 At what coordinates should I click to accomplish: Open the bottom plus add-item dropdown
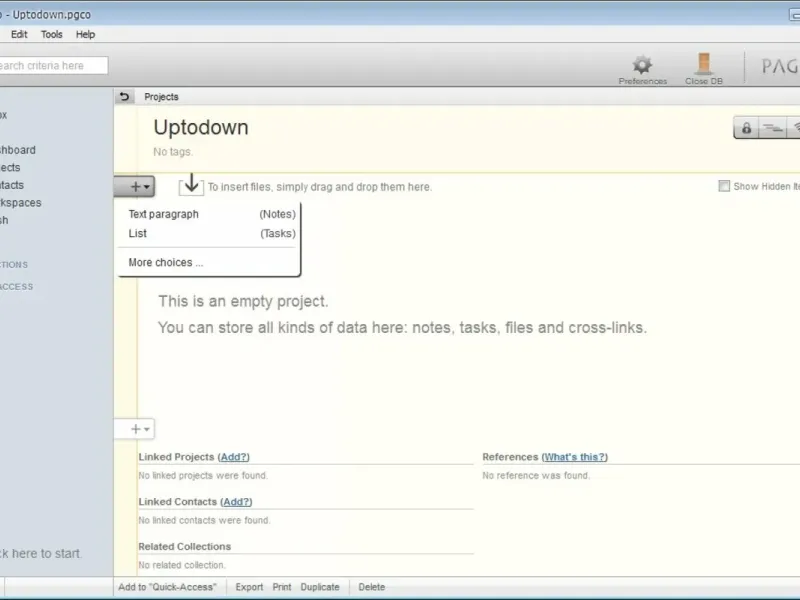coord(136,429)
